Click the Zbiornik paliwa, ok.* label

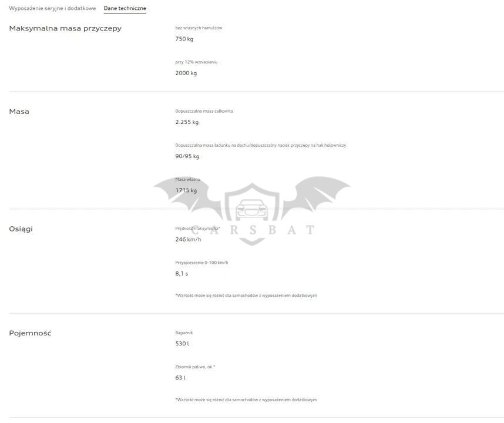tap(195, 367)
